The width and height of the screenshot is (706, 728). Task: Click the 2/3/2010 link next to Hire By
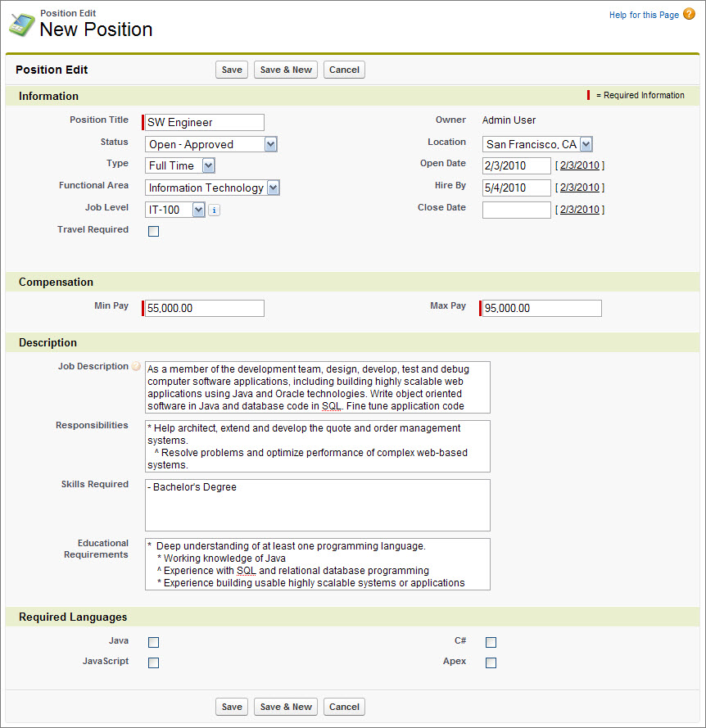(x=580, y=188)
